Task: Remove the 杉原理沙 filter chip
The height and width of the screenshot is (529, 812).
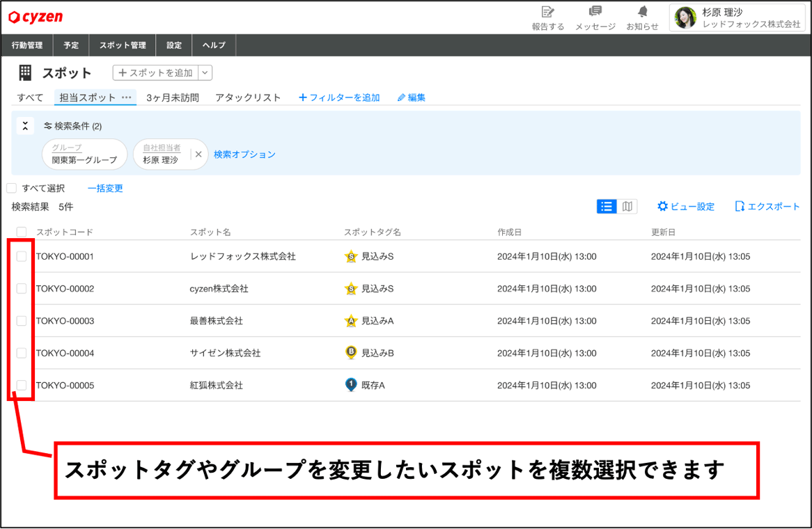Action: pos(198,155)
